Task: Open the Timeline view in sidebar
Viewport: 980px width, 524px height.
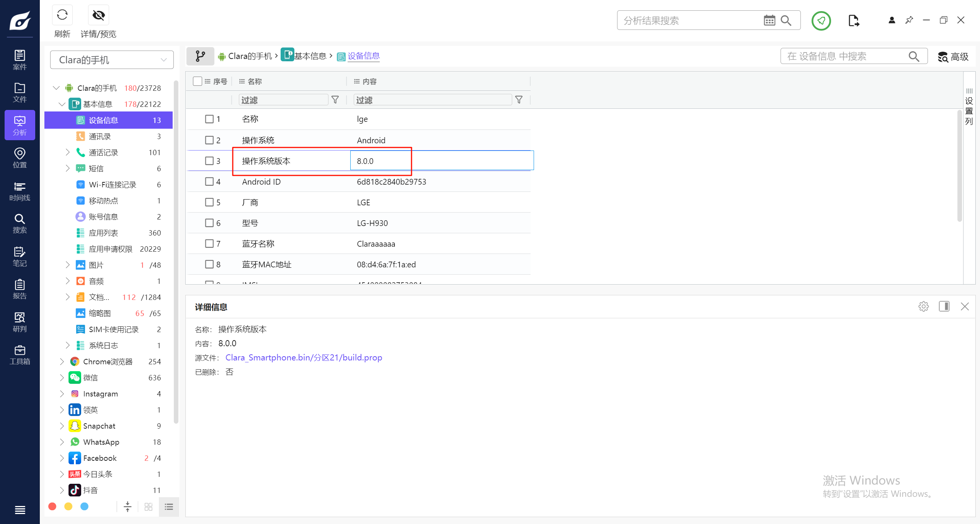Action: (x=20, y=191)
